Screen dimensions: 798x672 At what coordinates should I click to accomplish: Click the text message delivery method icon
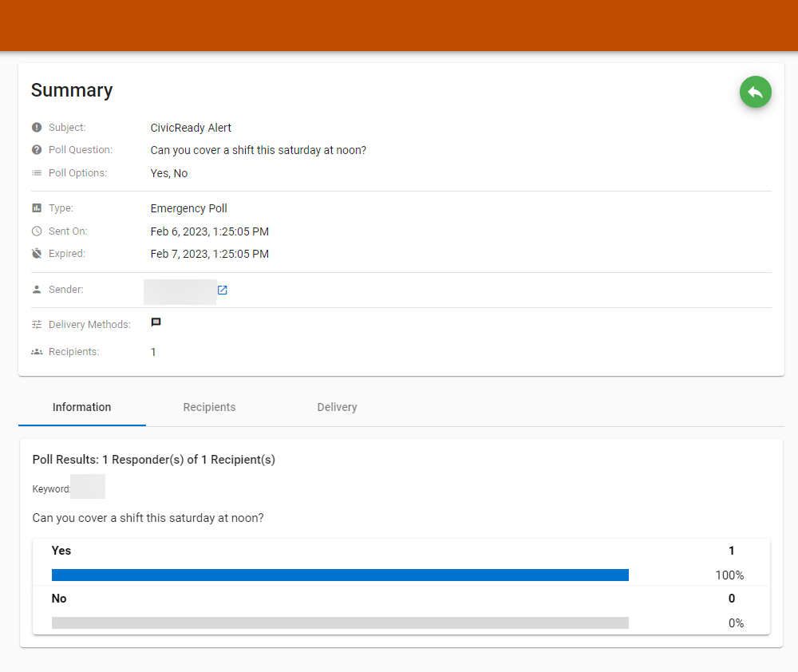(156, 322)
